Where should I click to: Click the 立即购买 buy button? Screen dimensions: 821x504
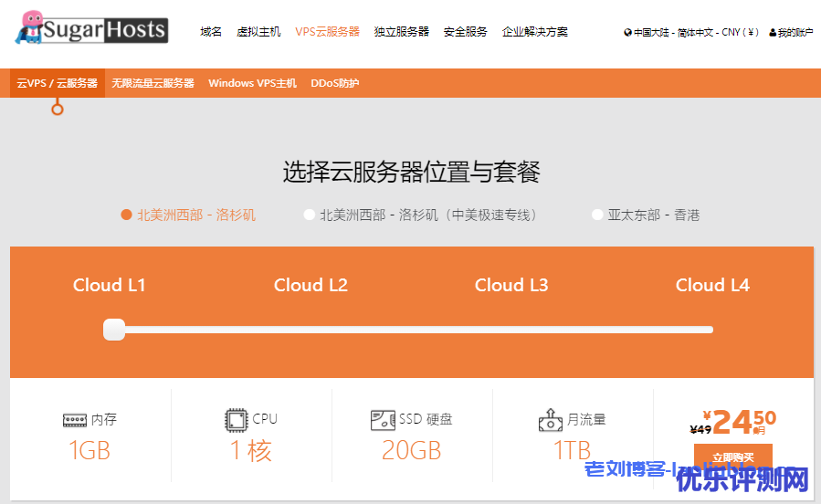pos(732,457)
